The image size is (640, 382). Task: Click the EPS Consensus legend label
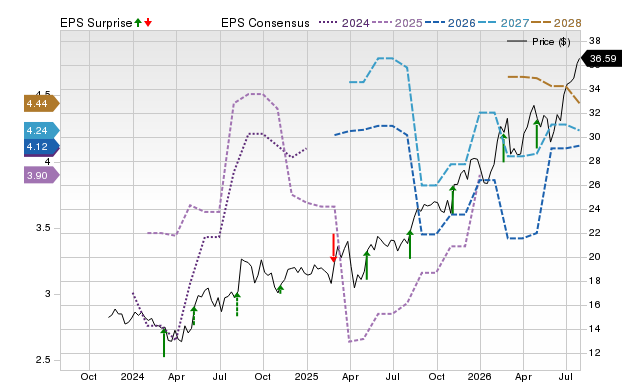tap(265, 23)
